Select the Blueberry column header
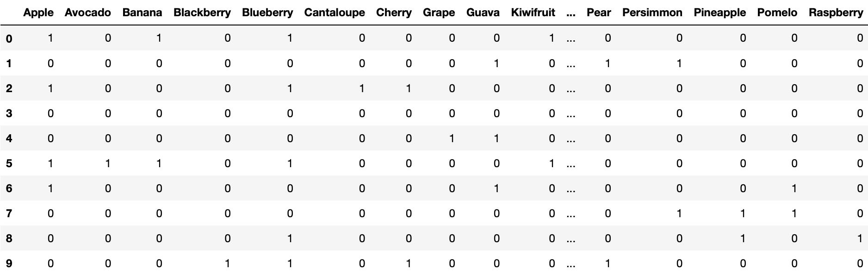The image size is (868, 276). tap(267, 13)
